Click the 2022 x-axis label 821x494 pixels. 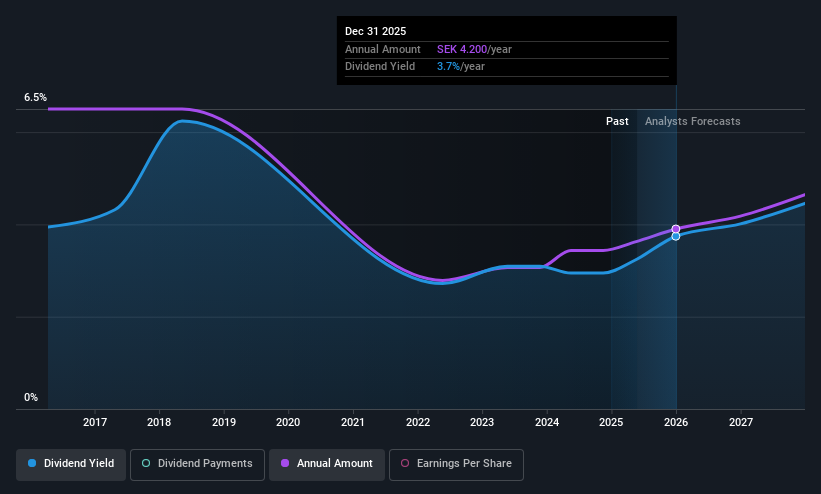(x=418, y=422)
